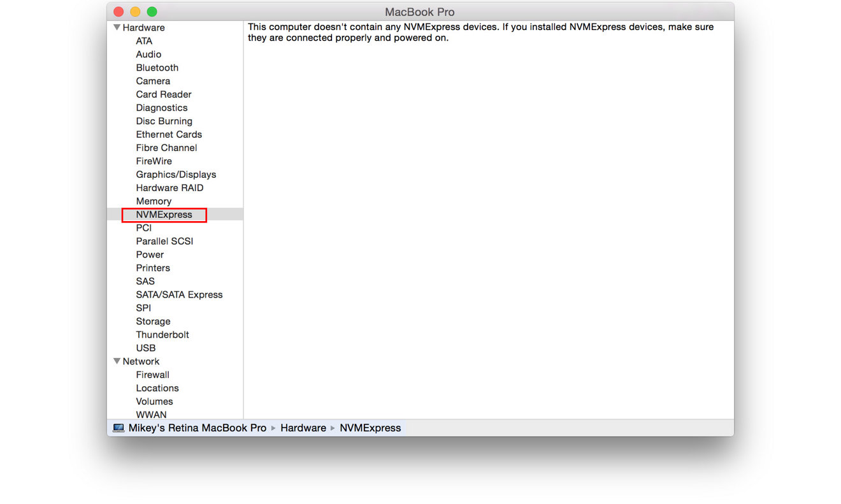Collapse the Network section triangle
The image size is (841, 504).
(117, 361)
